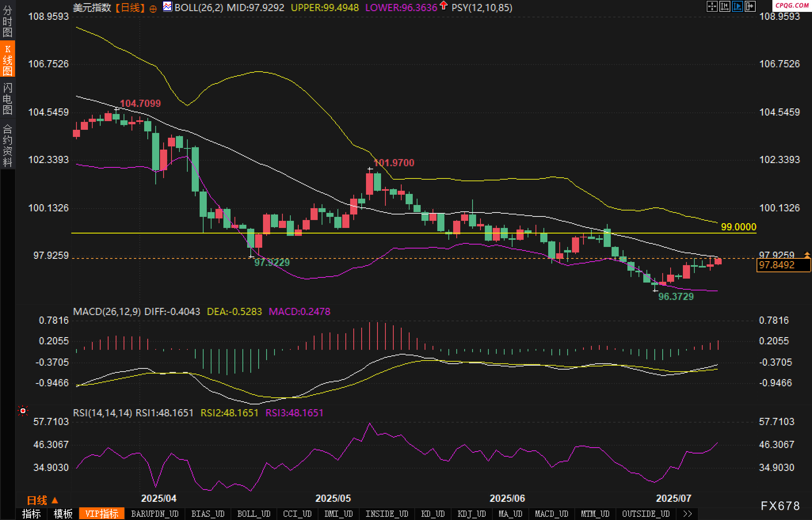This screenshot has height=520, width=812.
Task: Open the 【日线】 period selector in title
Action: pyautogui.click(x=130, y=8)
